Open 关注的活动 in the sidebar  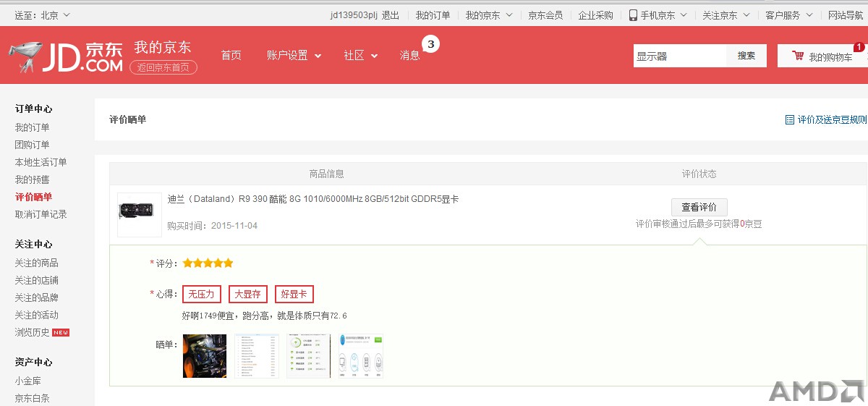coord(37,315)
